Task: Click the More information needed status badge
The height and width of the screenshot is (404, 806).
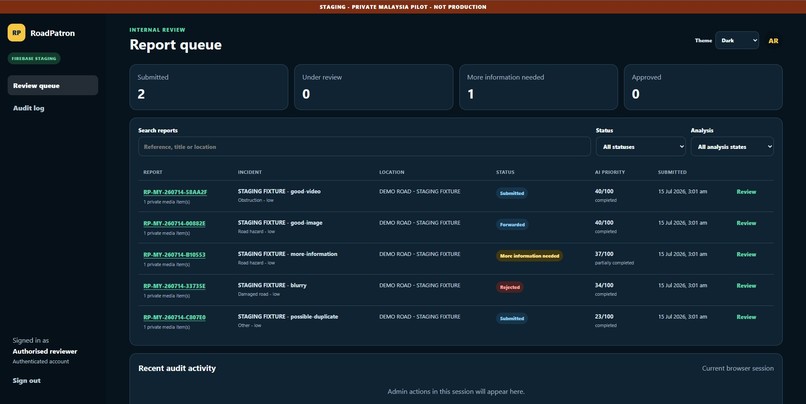Action: pyautogui.click(x=529, y=256)
